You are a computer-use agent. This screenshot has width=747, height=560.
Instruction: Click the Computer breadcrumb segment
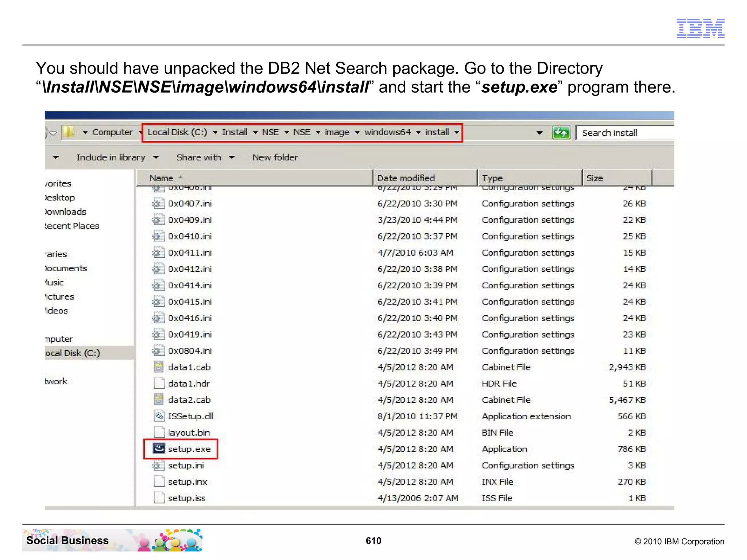click(x=112, y=132)
